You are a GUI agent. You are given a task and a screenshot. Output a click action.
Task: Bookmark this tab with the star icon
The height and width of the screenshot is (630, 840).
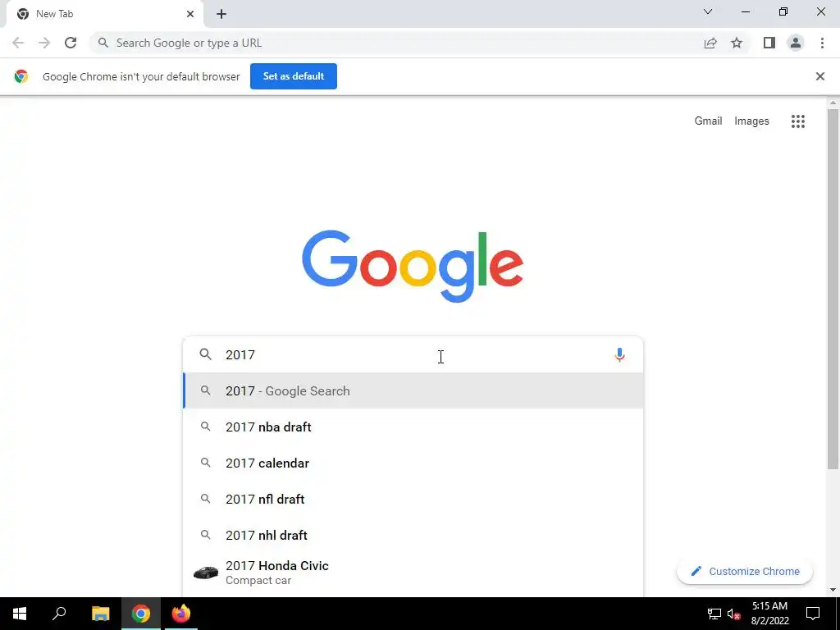[737, 43]
